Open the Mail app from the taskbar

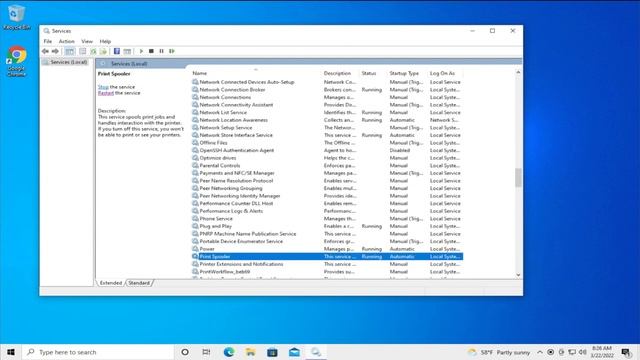[294, 352]
